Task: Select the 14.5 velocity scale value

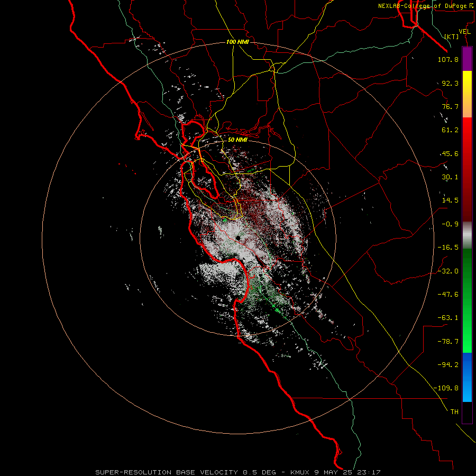Action: click(450, 200)
